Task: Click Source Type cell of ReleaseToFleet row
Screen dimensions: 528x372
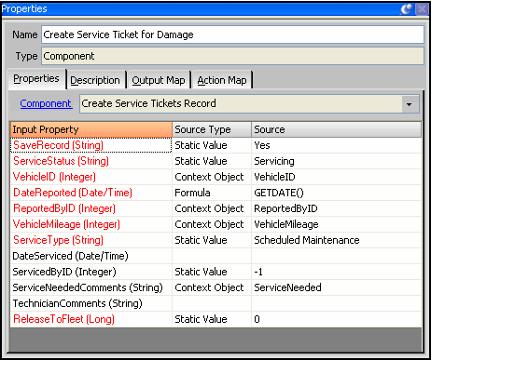Action: point(212,319)
